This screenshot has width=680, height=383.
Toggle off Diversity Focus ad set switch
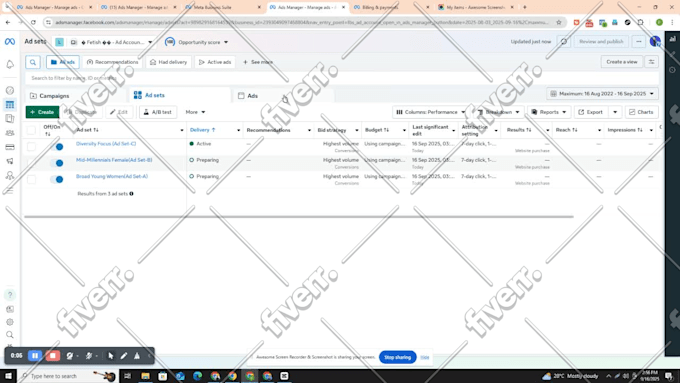click(57, 147)
